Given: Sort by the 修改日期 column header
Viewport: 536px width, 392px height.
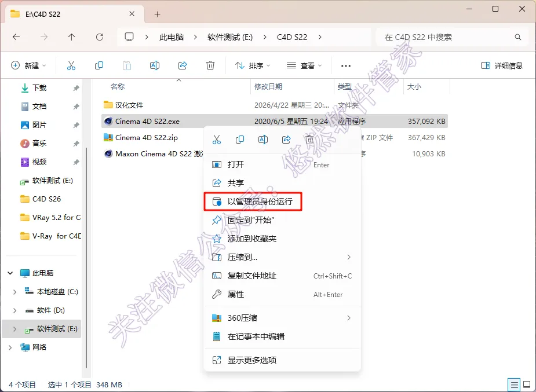Looking at the screenshot, I should click(268, 87).
